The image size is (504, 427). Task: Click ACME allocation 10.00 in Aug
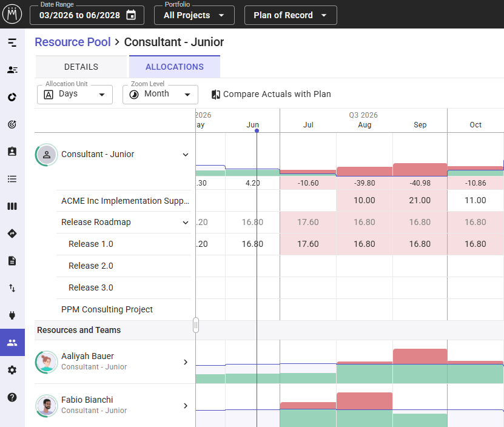365,200
